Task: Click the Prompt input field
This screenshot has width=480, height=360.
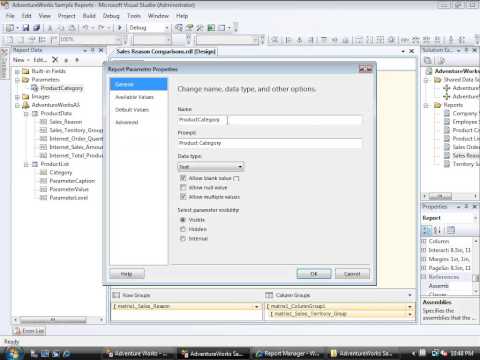Action: pos(269,143)
